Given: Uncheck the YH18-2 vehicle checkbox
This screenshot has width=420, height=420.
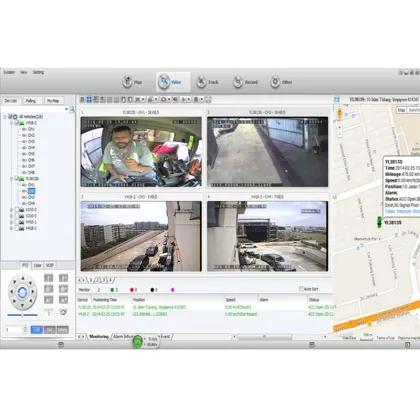Looking at the screenshot, I should point(16,123).
